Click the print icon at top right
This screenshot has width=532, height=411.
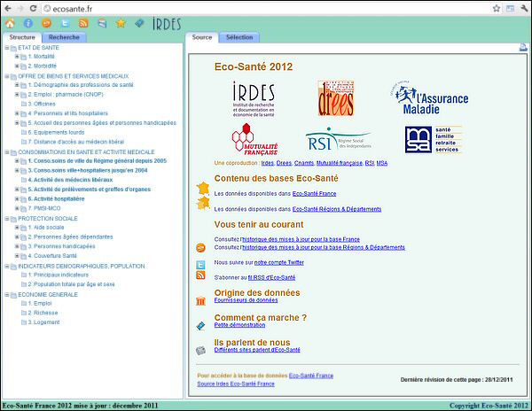point(523,48)
